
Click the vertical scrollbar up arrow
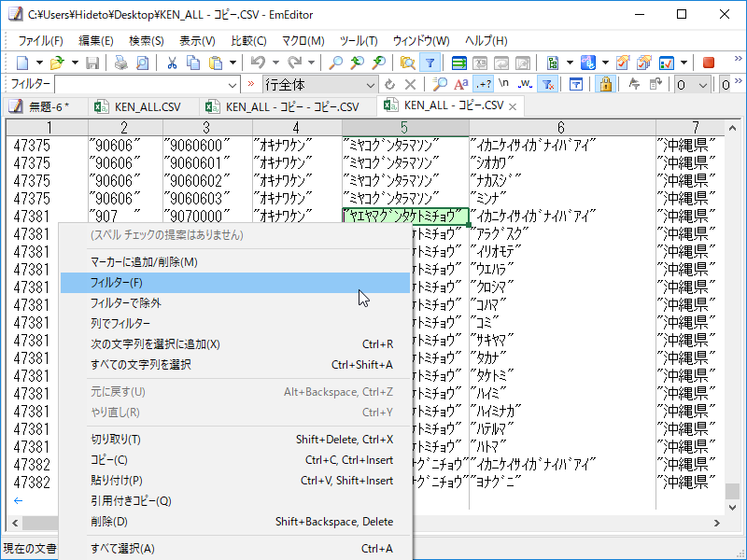(733, 128)
